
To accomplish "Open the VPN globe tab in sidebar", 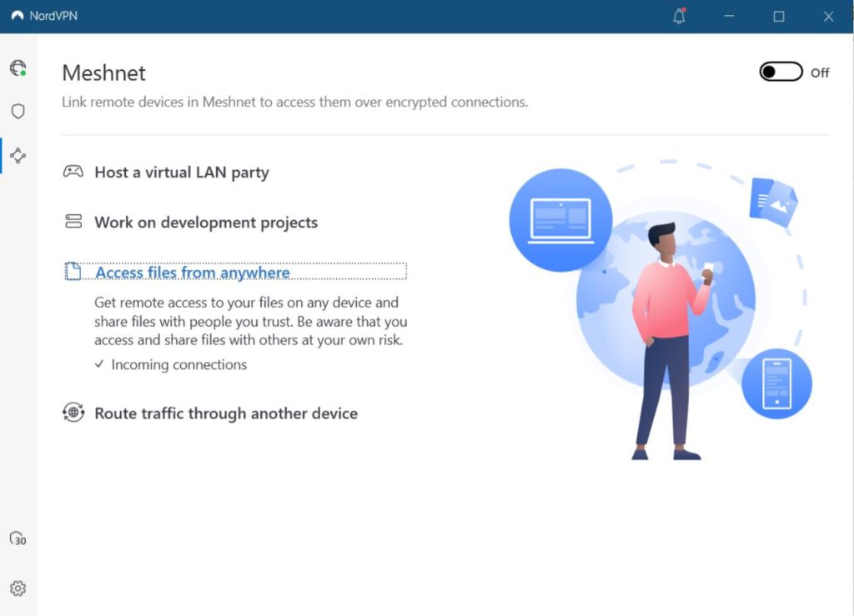I will [x=18, y=68].
